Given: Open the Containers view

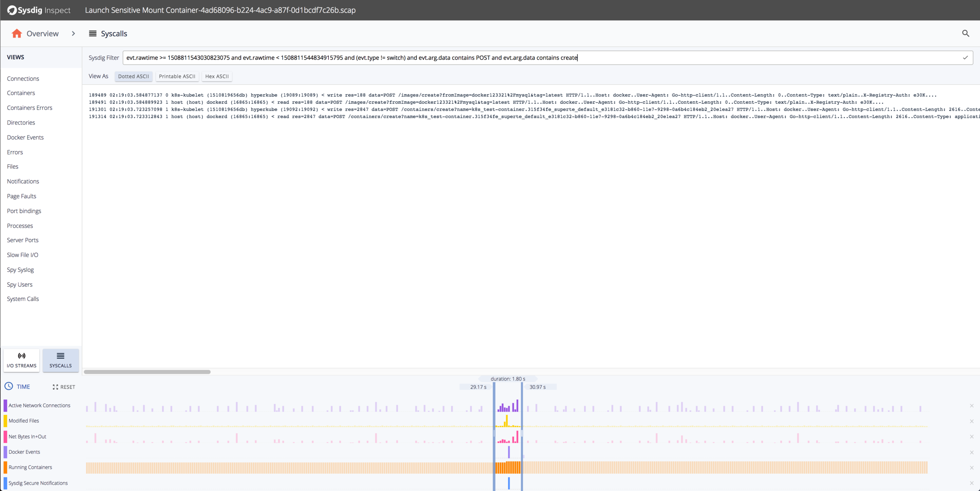Looking at the screenshot, I should coord(21,93).
